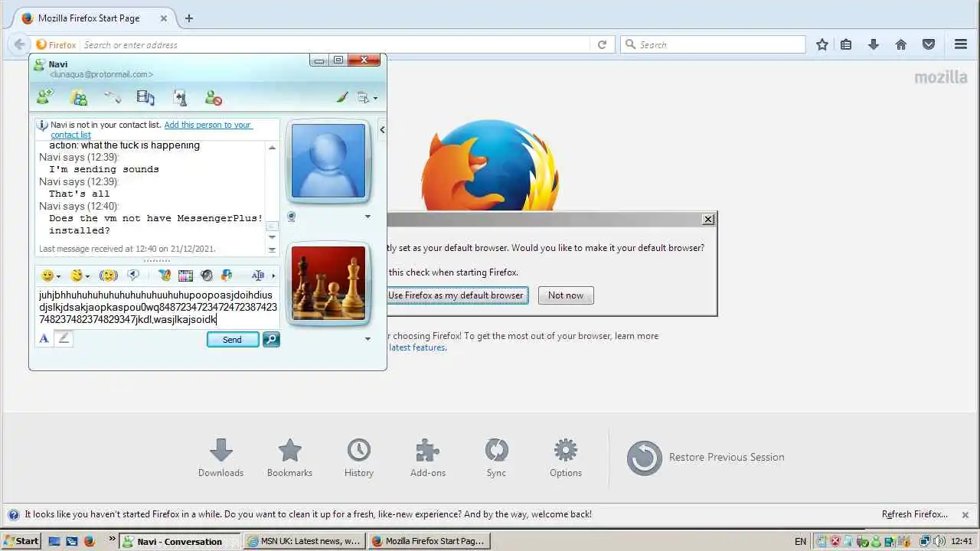
Task: Open Options from the start page
Action: (x=566, y=458)
